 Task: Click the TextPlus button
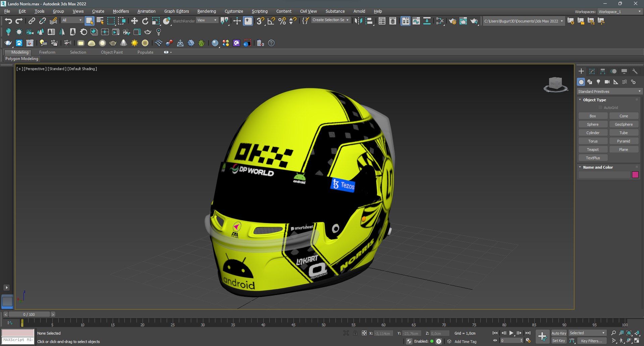point(593,158)
